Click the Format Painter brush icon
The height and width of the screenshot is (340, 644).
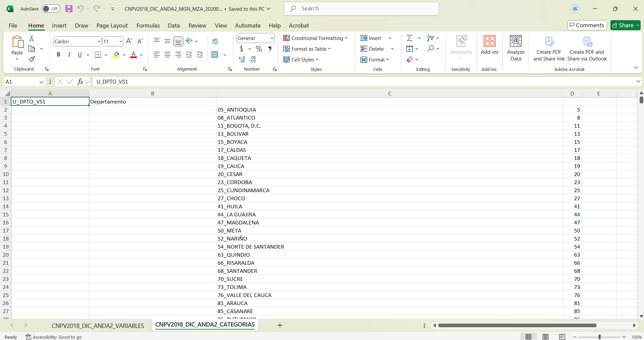point(32,59)
